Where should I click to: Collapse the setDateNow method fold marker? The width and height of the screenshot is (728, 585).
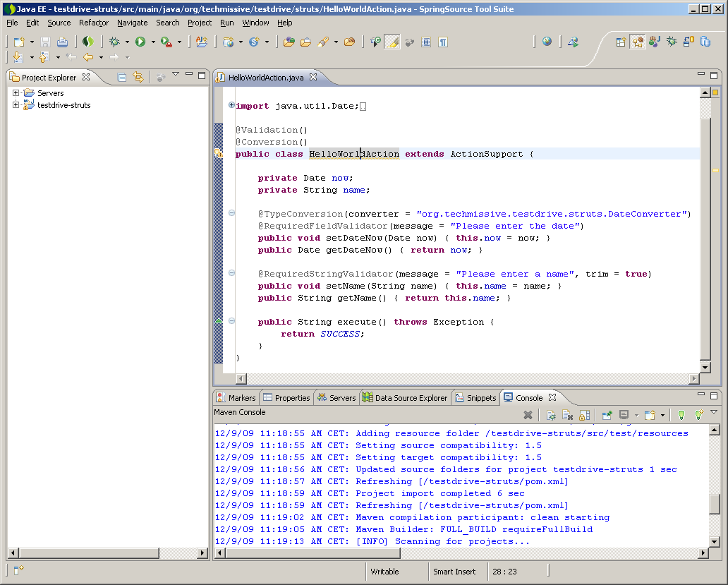pyautogui.click(x=231, y=213)
